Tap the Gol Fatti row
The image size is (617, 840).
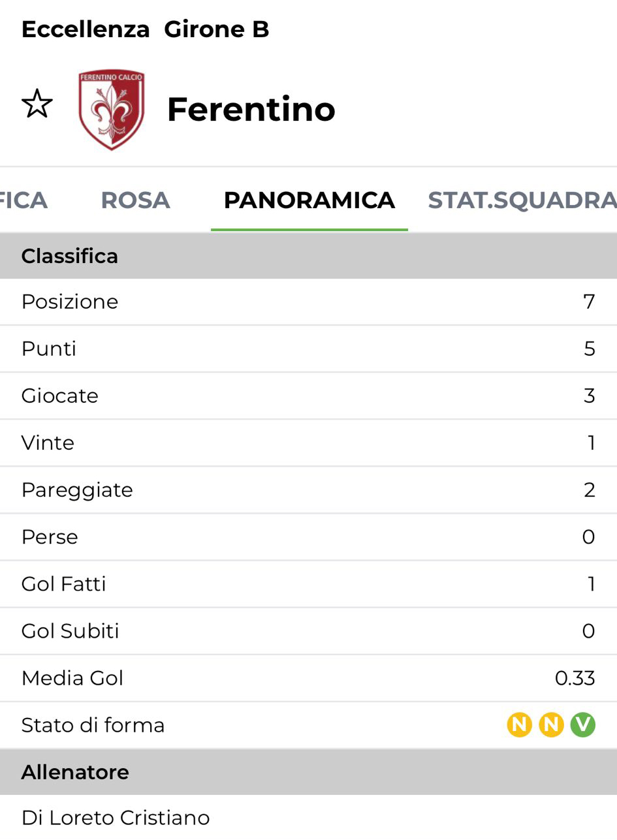[308, 583]
